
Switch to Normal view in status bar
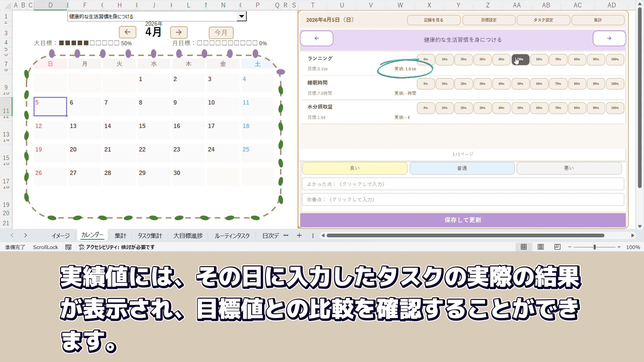524,247
